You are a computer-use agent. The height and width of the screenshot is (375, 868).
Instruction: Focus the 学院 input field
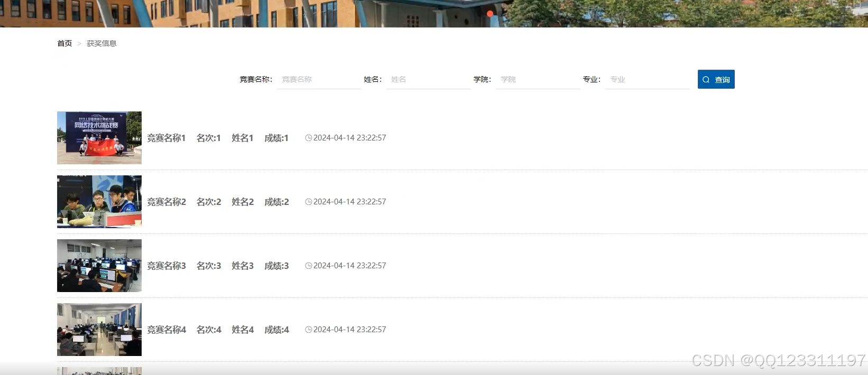tap(538, 79)
